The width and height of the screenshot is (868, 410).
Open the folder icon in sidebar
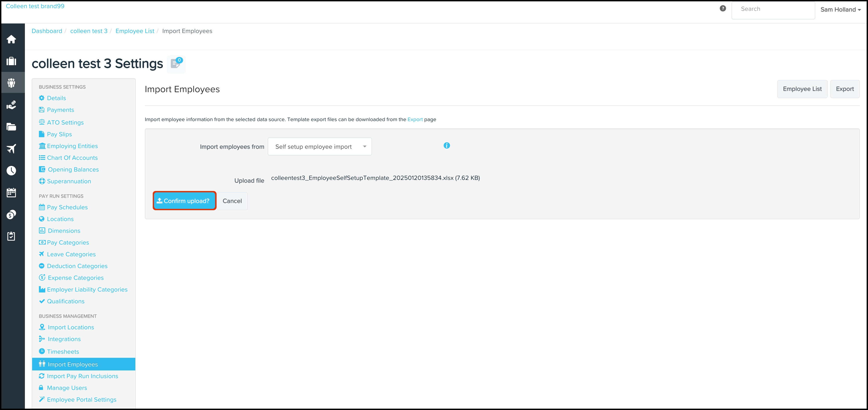coord(12,127)
